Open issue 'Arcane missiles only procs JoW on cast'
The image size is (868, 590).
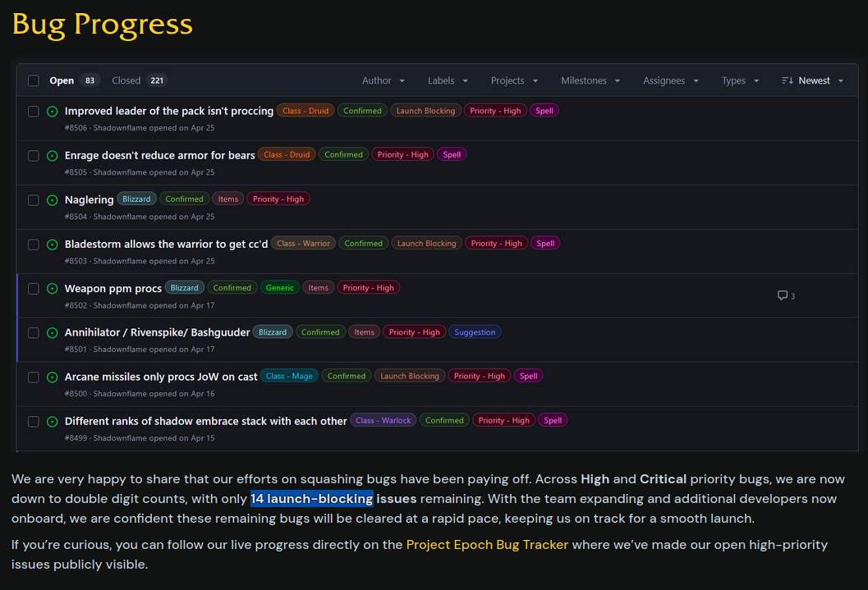click(x=161, y=377)
